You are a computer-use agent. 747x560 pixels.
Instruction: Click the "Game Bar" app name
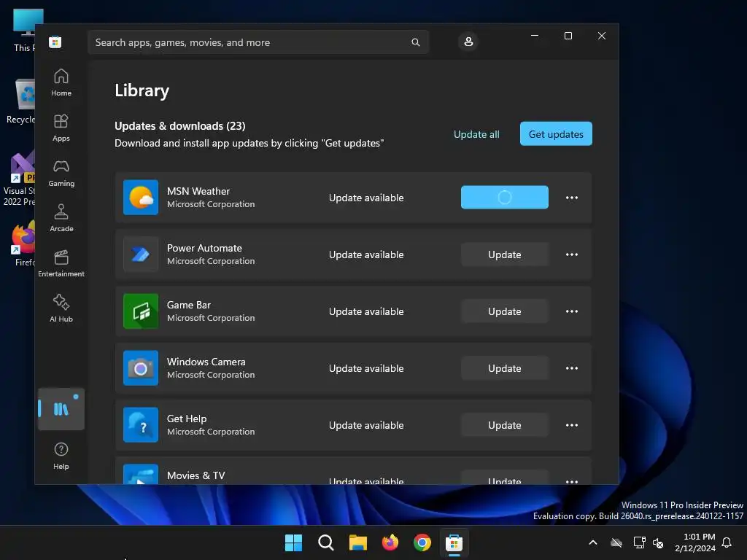[189, 305]
